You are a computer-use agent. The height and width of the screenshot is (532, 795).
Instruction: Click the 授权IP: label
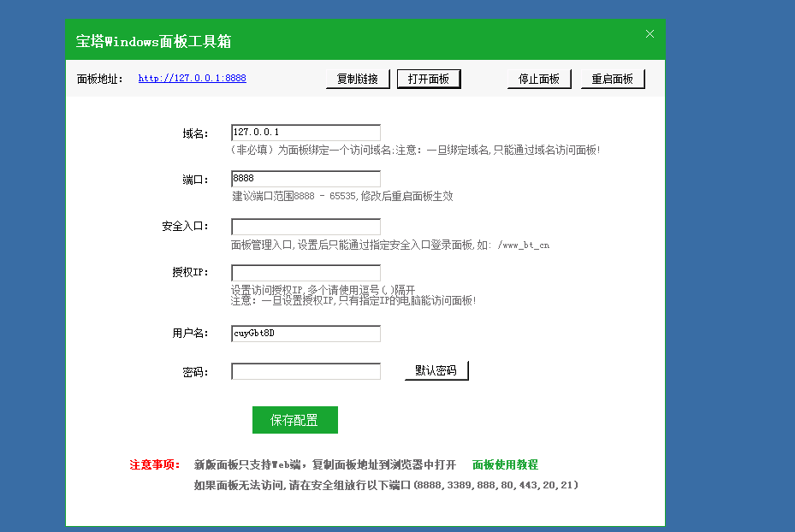tap(190, 273)
